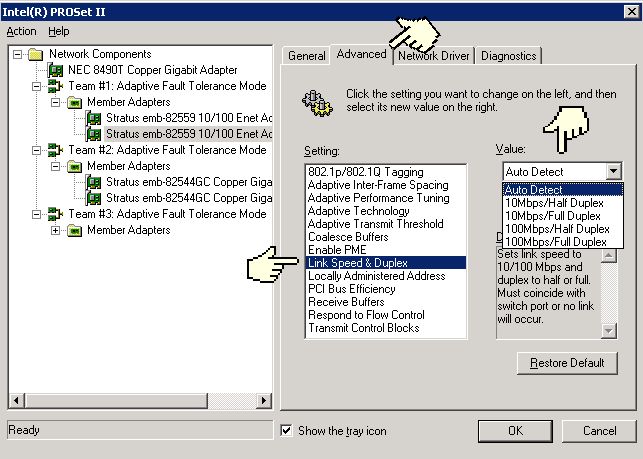Click the Team #1 team icon
Image resolution: width=643 pixels, height=459 pixels.
[55, 86]
